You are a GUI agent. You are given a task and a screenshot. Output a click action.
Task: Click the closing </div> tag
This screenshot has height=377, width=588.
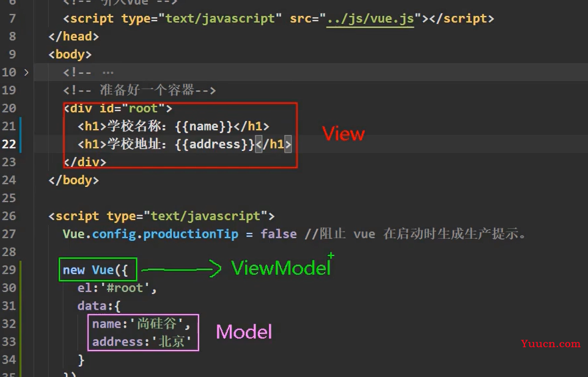click(85, 163)
